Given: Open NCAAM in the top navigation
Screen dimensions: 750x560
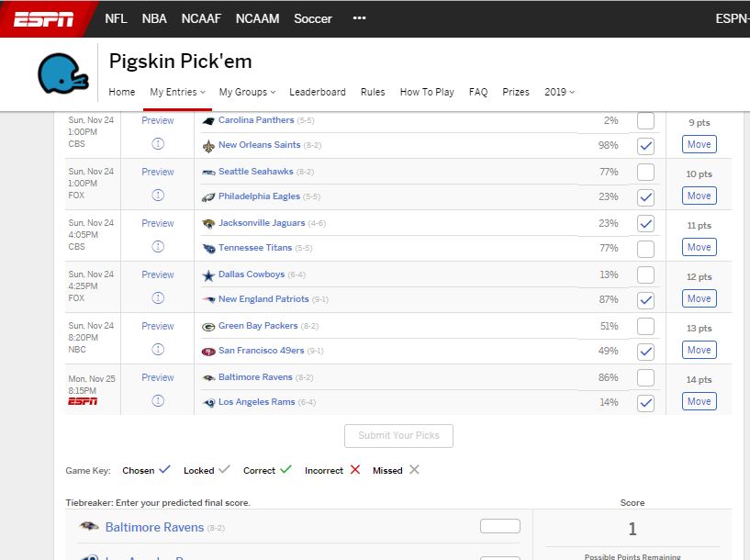Looking at the screenshot, I should pos(257,18).
